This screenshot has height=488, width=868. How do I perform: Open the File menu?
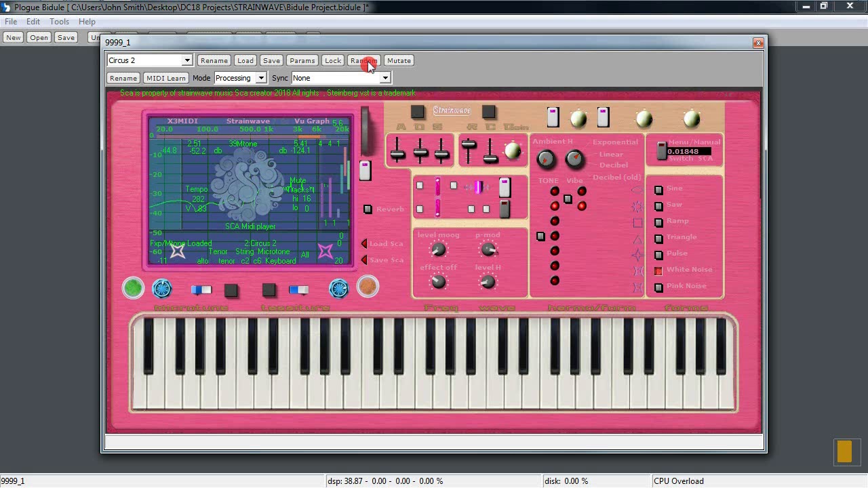click(x=11, y=22)
